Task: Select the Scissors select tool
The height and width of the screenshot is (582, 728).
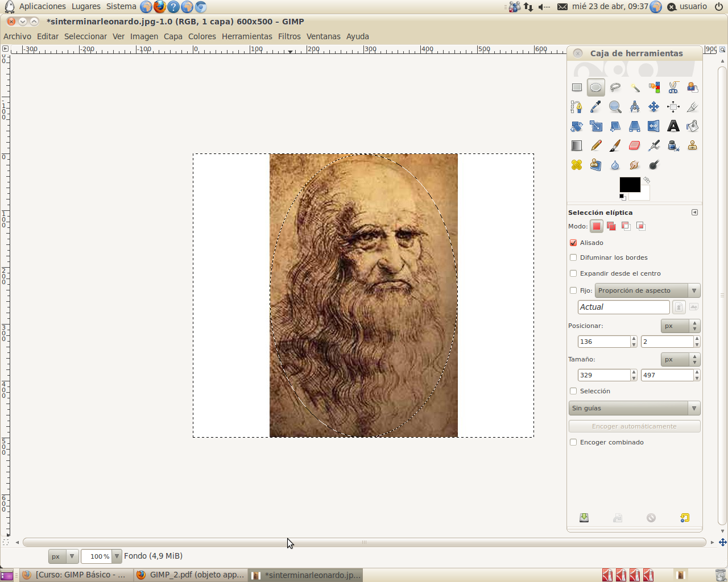Action: (672, 87)
